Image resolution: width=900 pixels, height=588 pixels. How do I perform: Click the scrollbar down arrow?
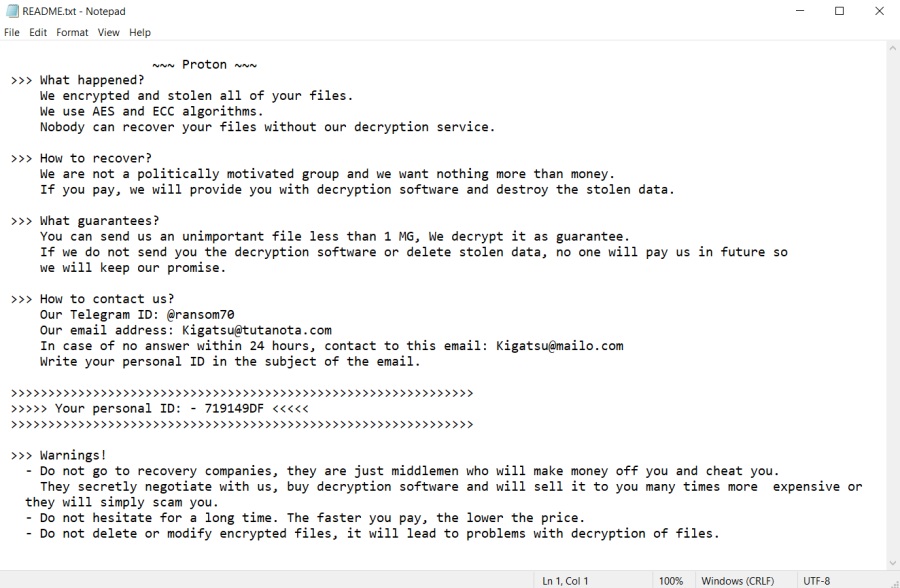(893, 563)
